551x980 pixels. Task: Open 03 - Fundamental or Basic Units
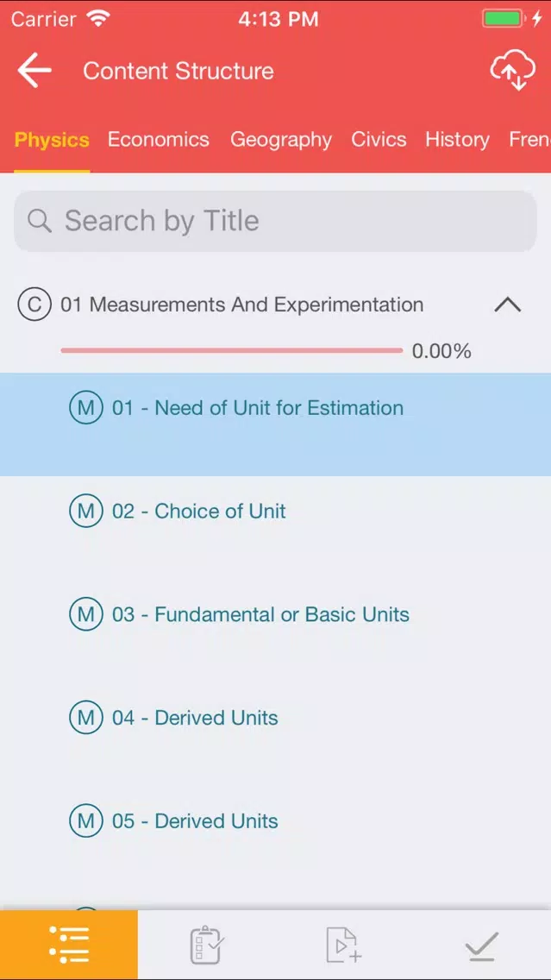coord(276,614)
